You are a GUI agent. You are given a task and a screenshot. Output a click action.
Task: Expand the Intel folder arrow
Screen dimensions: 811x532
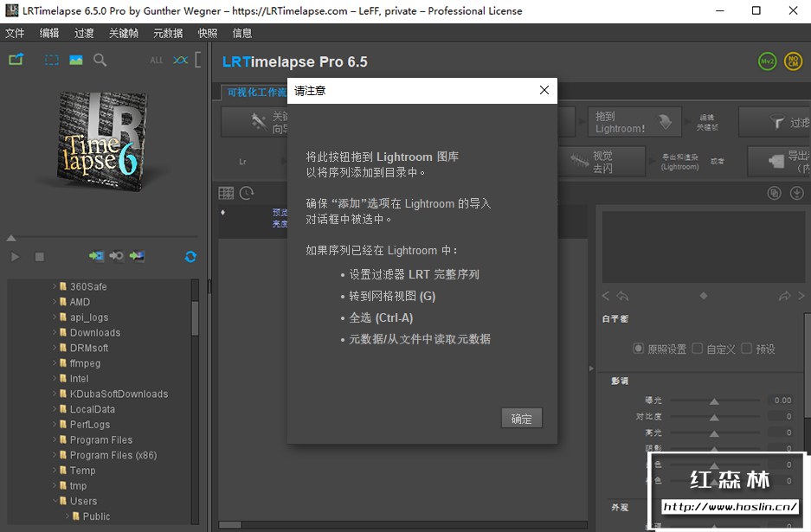pyautogui.click(x=55, y=378)
